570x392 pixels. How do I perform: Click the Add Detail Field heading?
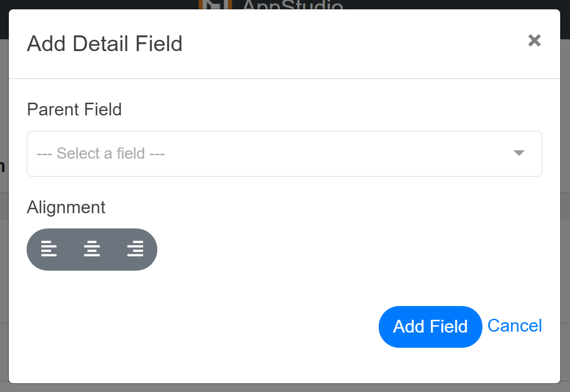pyautogui.click(x=105, y=44)
